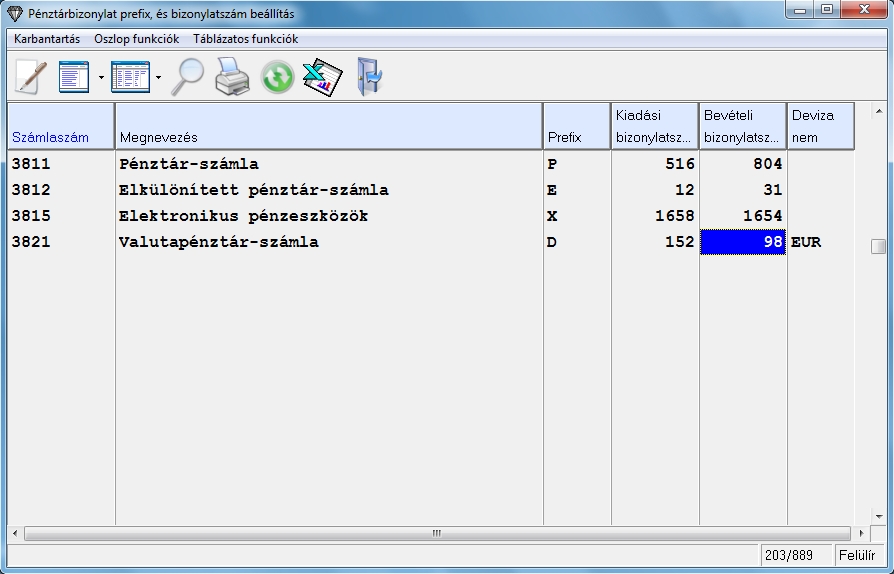Click the table view icon
894x574 pixels.
[130, 77]
